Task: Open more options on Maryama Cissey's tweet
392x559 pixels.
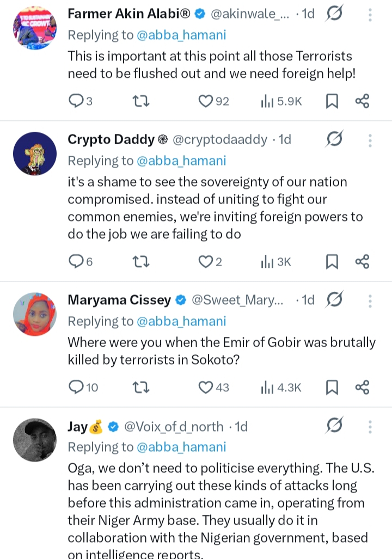Action: tap(370, 300)
